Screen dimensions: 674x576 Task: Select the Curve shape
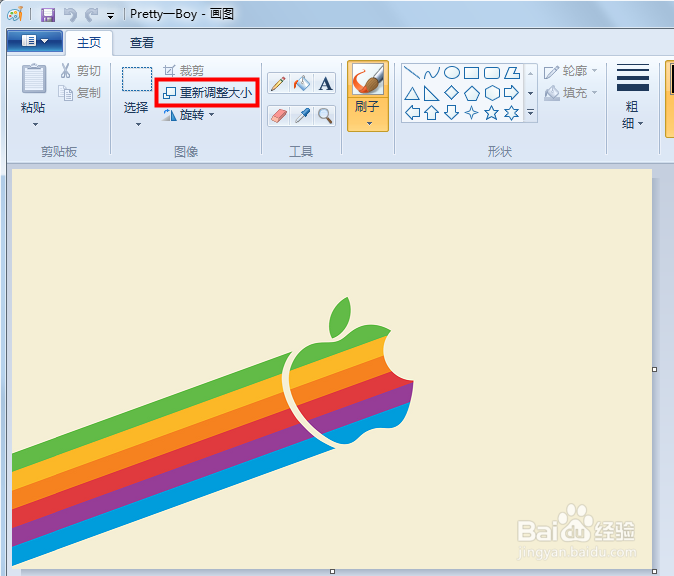pos(432,73)
